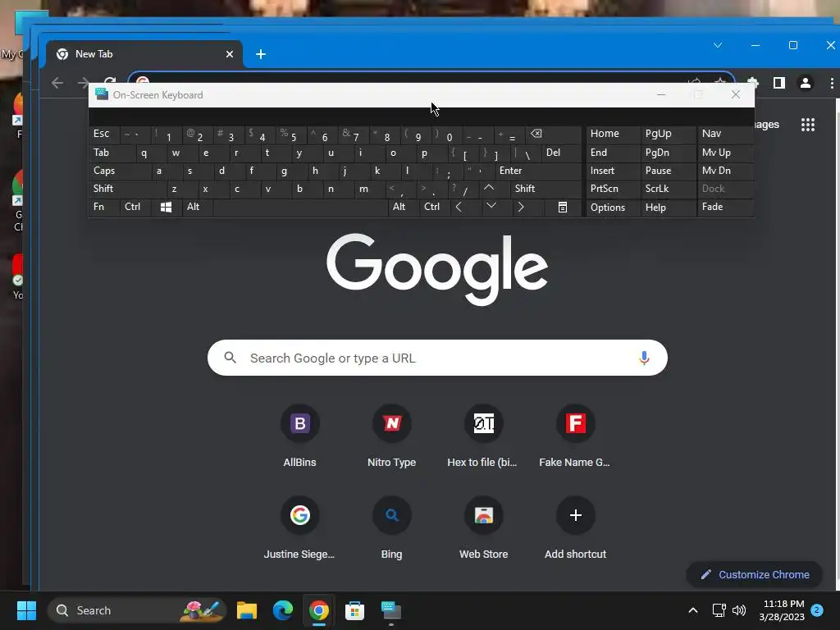Image resolution: width=840 pixels, height=630 pixels.
Task: Toggle the left Shift key
Action: (127, 189)
